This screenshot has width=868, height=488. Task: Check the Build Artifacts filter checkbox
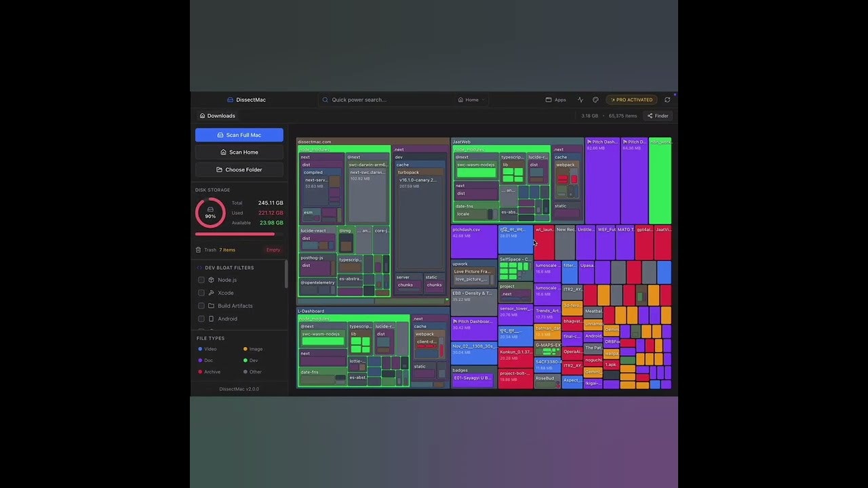(201, 306)
